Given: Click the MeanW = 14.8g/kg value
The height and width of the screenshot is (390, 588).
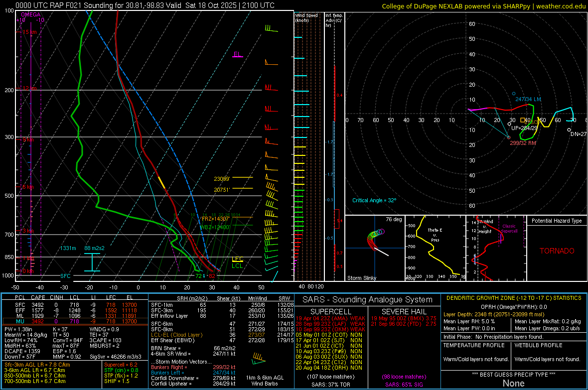Looking at the screenshot, I should point(26,335).
